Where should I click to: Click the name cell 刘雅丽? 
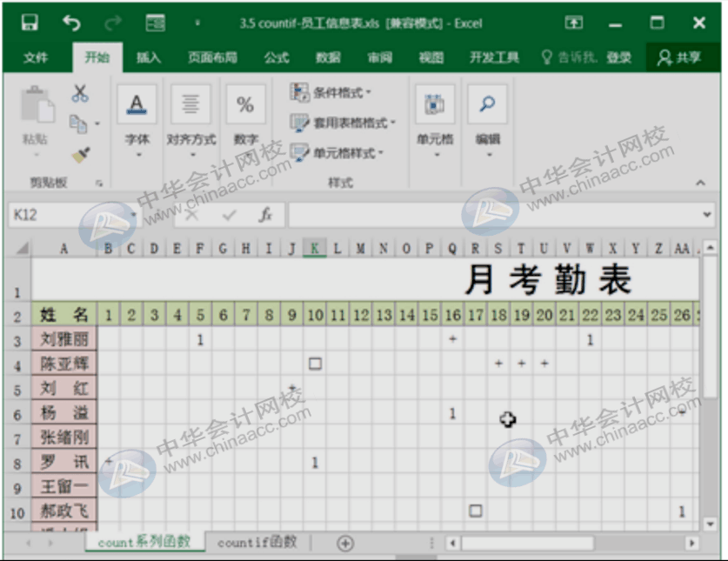64,339
